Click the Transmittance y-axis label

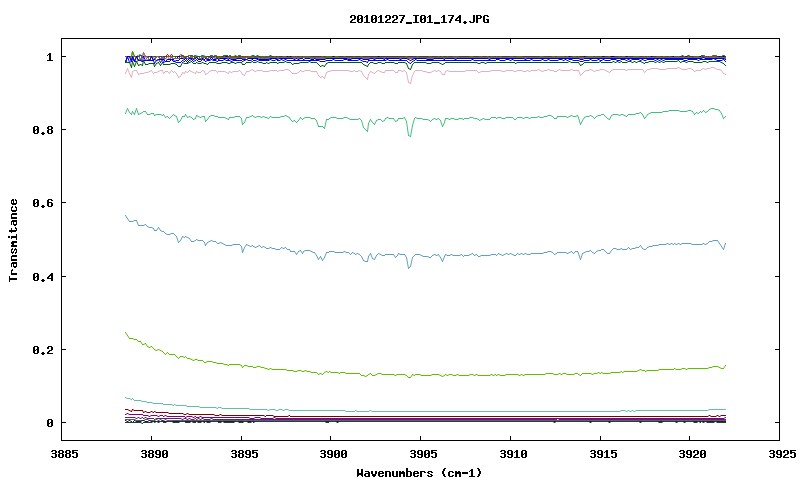(x=14, y=240)
